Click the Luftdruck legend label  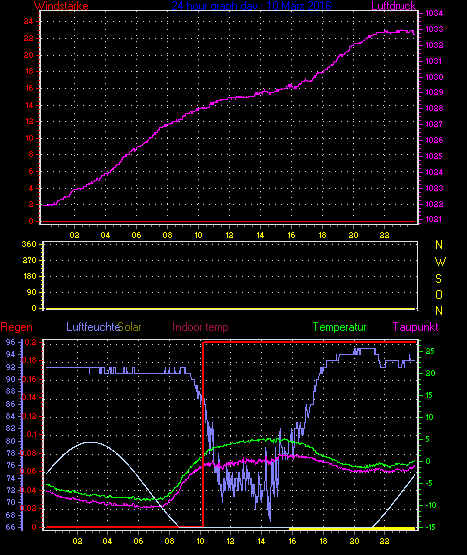(393, 6)
